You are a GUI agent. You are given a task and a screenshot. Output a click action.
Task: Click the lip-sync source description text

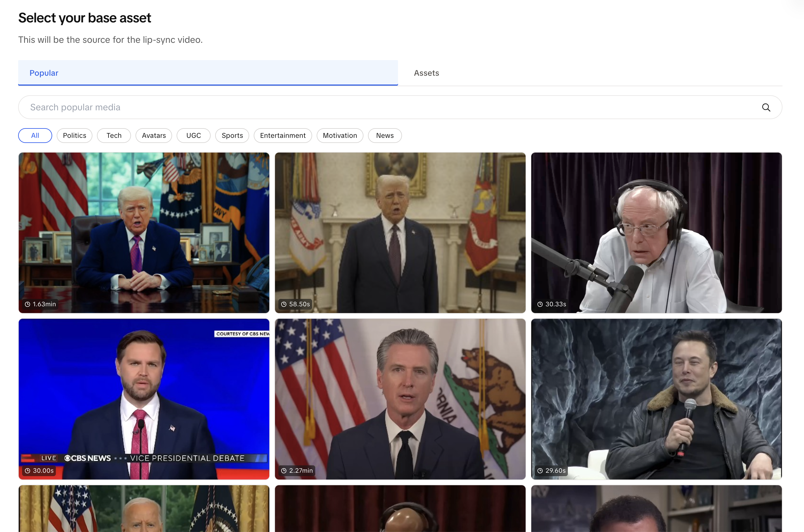point(110,40)
